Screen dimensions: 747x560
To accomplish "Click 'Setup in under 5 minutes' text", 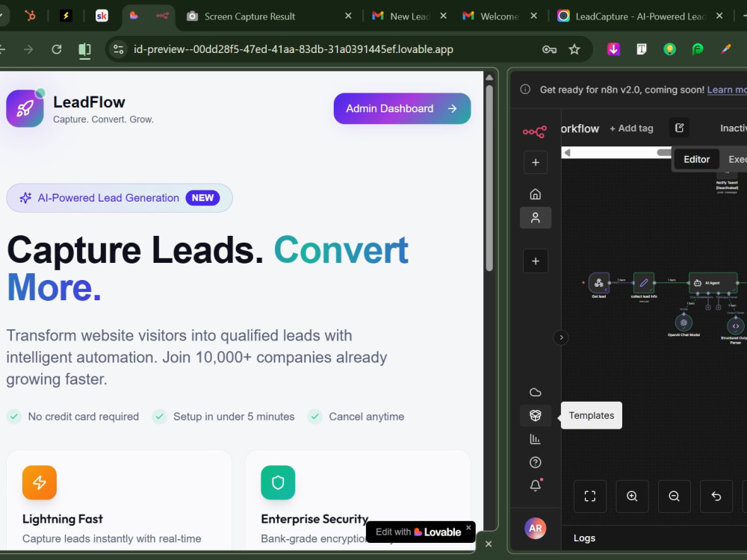I will [x=234, y=417].
